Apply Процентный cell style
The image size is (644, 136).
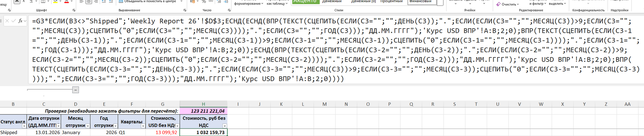coord(391,1)
